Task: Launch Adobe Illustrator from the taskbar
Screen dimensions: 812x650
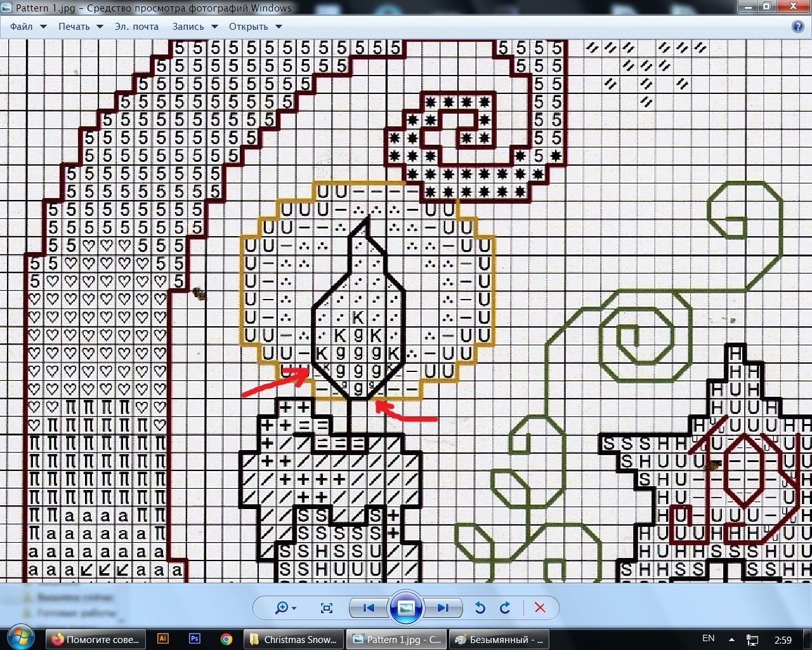Action: (163, 639)
